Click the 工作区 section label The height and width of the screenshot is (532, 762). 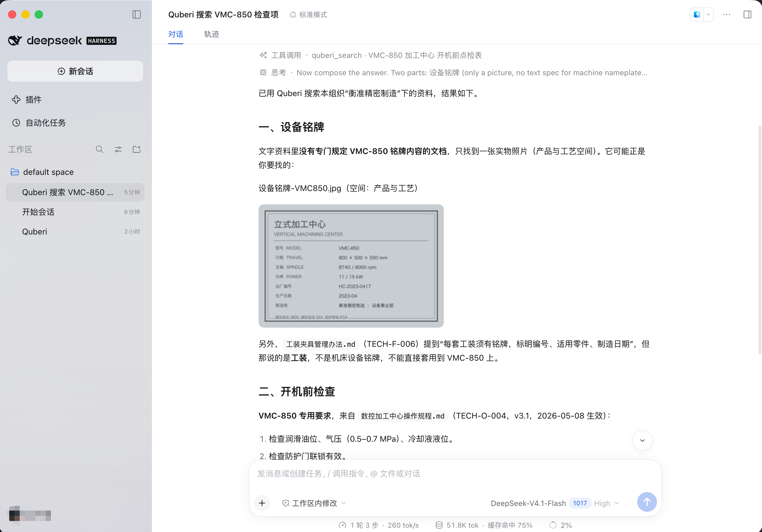pos(20,149)
